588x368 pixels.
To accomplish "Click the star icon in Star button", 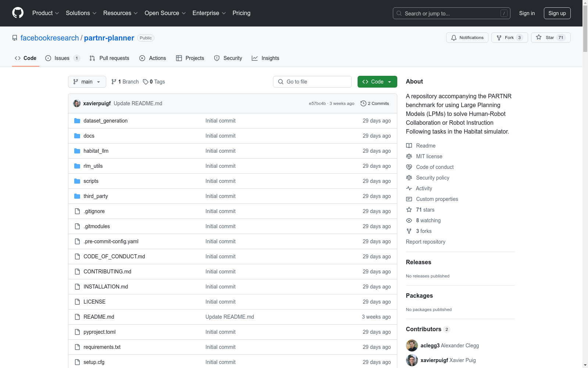I will pos(539,37).
